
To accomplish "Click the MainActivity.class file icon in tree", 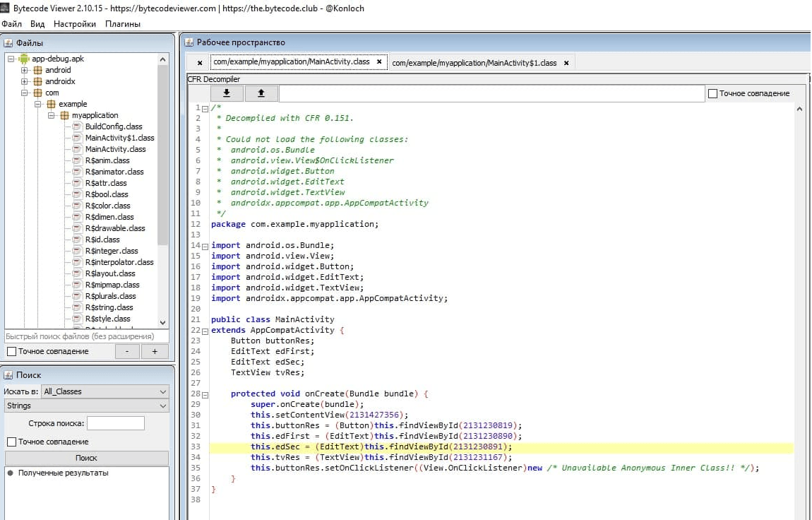I will tap(77, 149).
